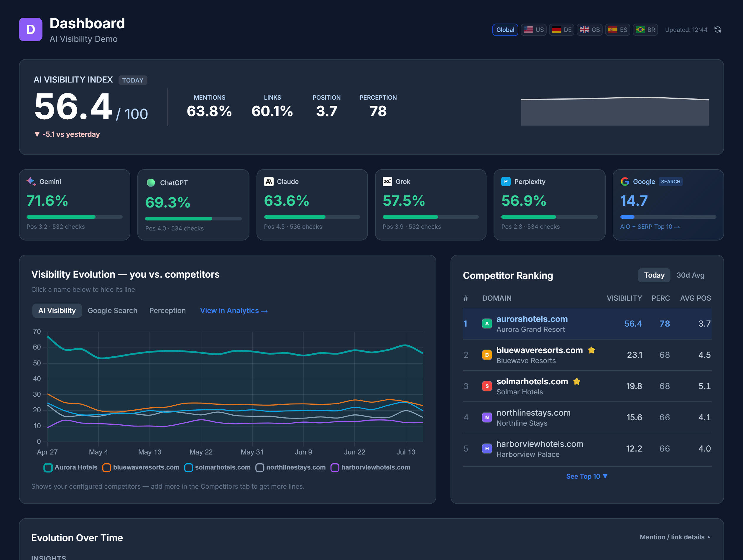
Task: Click the Updated: 12:44 timestamp
Action: [x=686, y=29]
